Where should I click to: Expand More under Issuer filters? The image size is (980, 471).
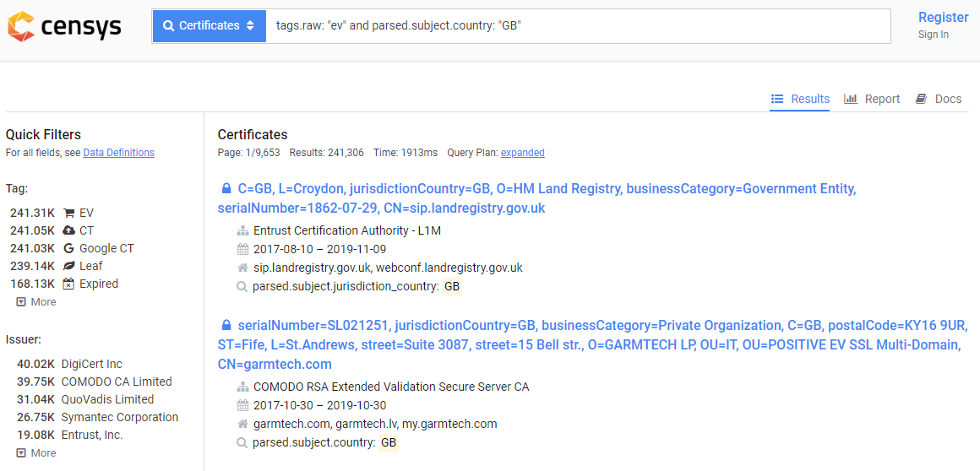pos(36,453)
